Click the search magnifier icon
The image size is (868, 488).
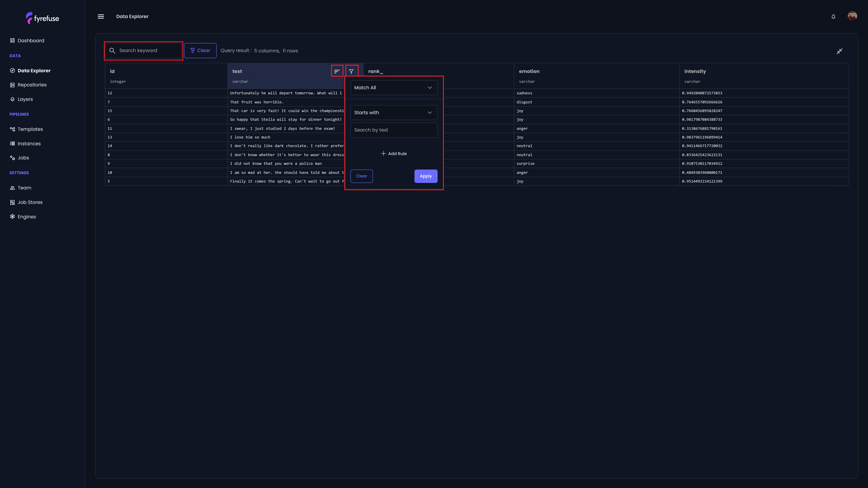point(112,50)
